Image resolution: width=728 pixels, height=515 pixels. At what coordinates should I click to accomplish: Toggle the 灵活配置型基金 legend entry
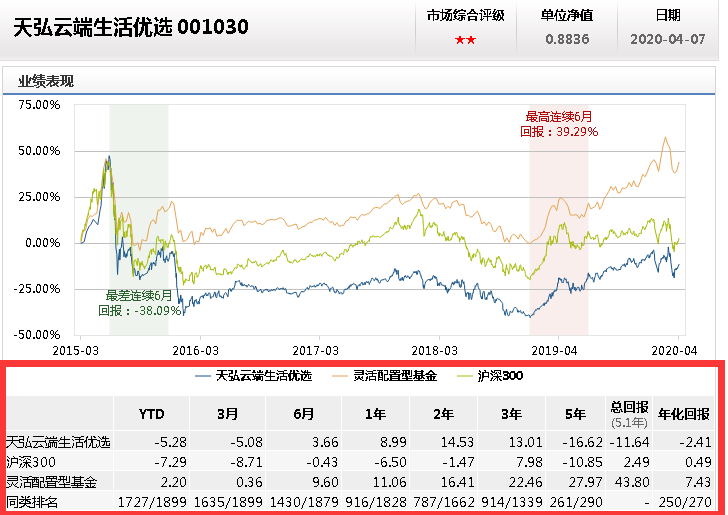pos(385,376)
